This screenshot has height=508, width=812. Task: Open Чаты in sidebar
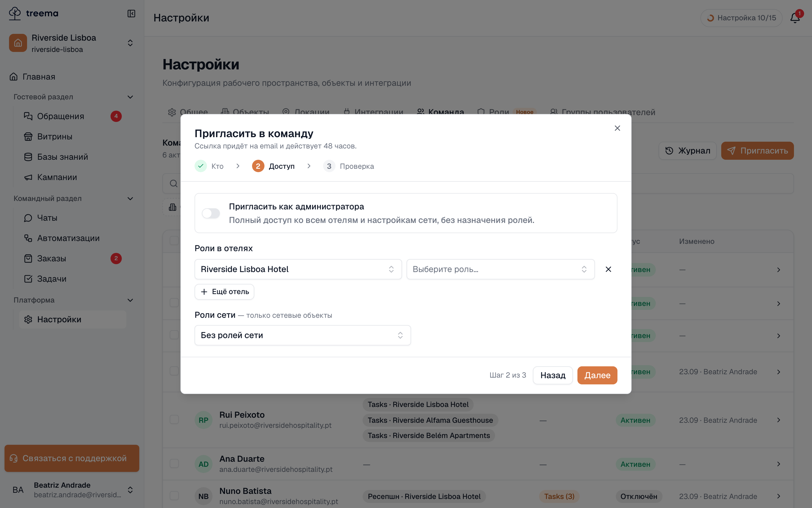pyautogui.click(x=72, y=218)
